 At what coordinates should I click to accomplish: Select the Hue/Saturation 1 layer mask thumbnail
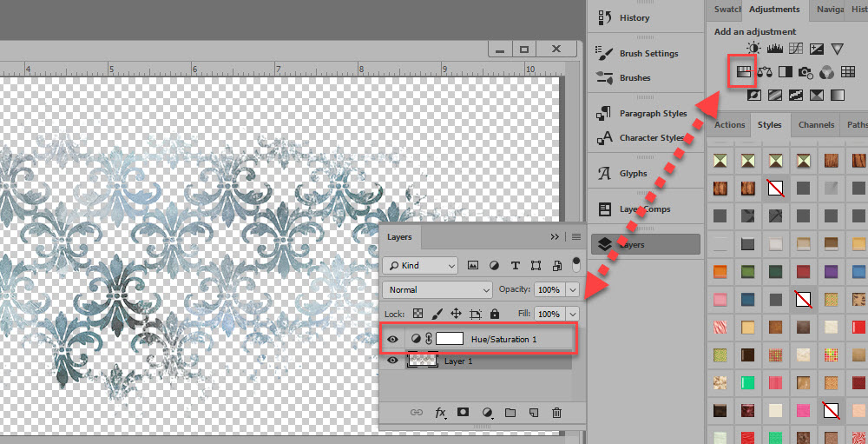pyautogui.click(x=450, y=339)
